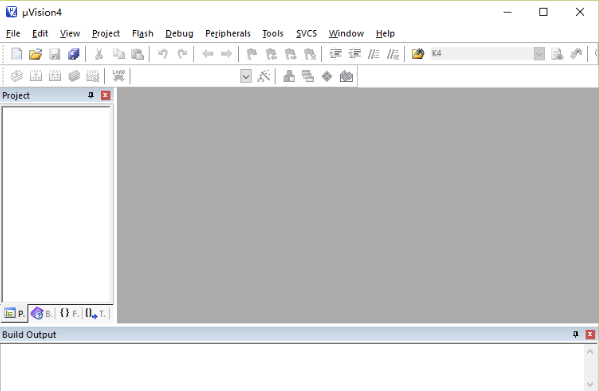
Task: Click inside the K4 find text field
Action: 482,54
